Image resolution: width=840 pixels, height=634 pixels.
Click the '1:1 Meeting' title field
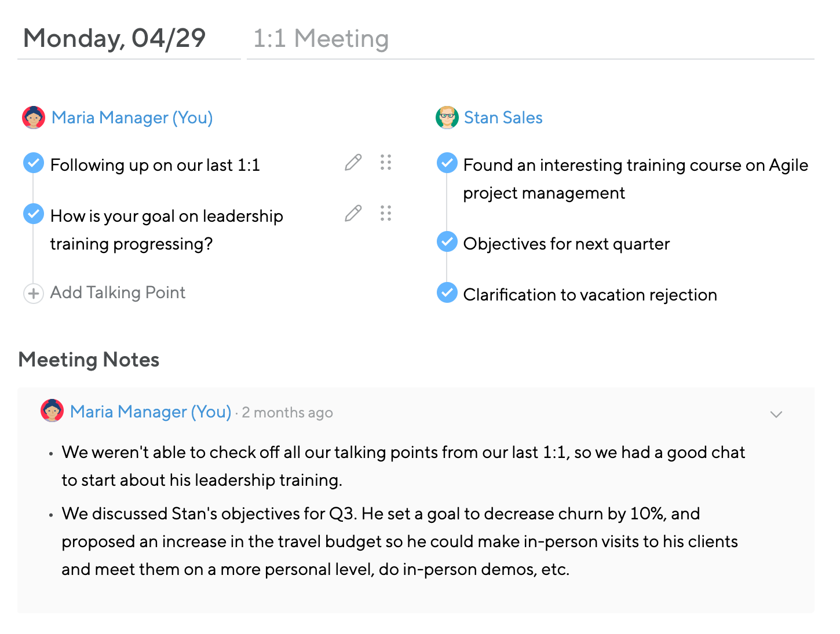tap(530, 39)
